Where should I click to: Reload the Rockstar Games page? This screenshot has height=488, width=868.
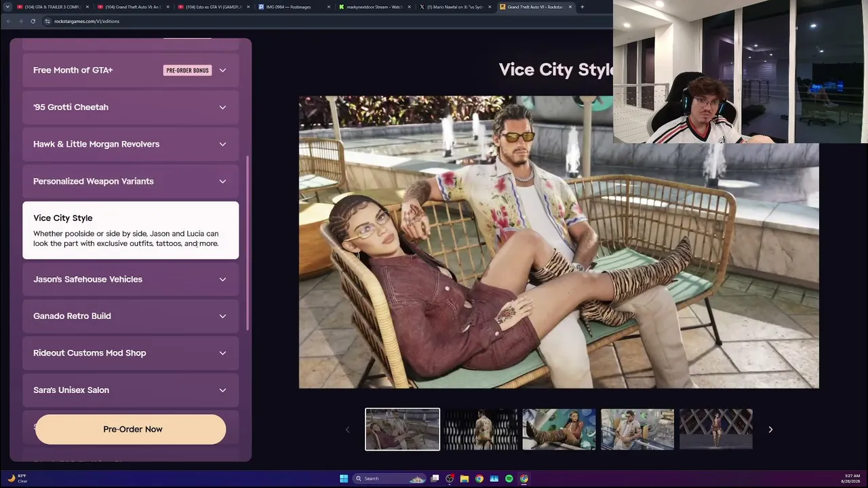tap(33, 21)
